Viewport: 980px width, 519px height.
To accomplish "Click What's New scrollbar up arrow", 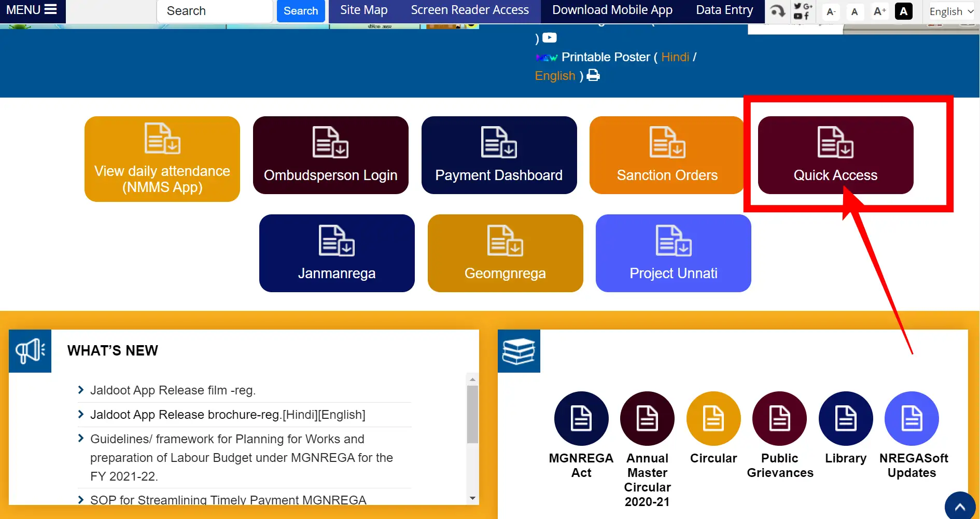I will click(472, 379).
